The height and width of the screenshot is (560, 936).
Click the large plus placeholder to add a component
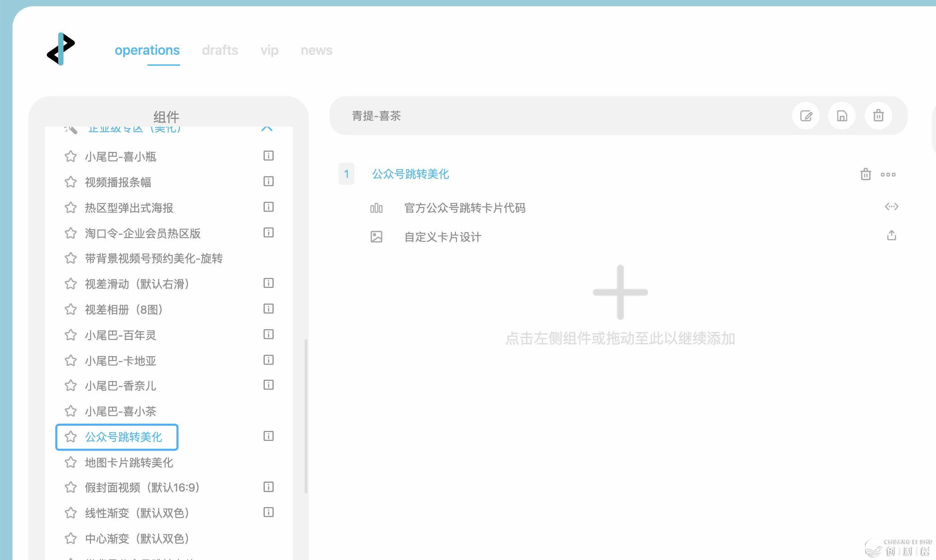(x=620, y=292)
